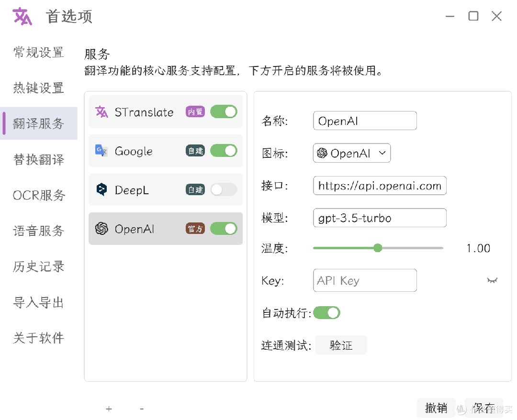Click the OpenAI service icon in the list

tap(101, 228)
